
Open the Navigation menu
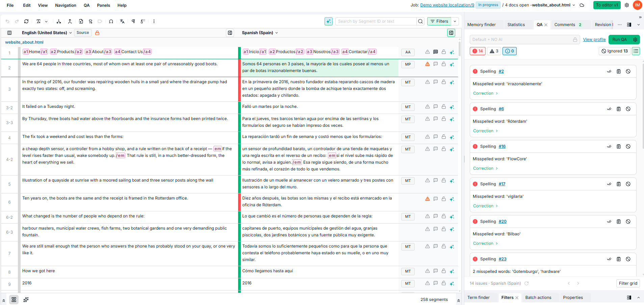[x=66, y=5]
